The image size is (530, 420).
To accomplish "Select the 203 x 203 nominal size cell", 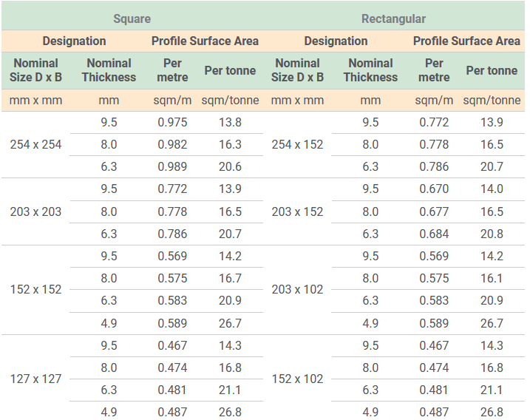I will 35,212.
